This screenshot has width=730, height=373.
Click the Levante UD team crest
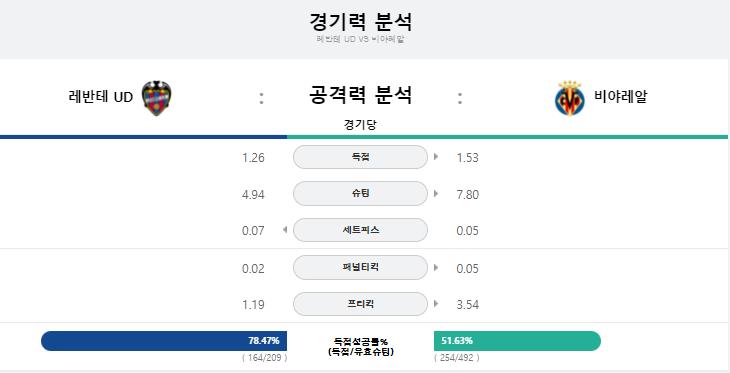(156, 98)
